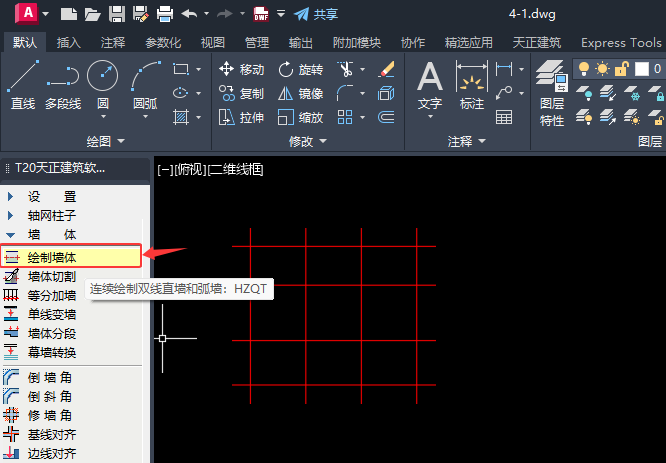Viewport: 666px width, 463px height.
Task: Open the Text (文字) tool
Action: click(430, 85)
